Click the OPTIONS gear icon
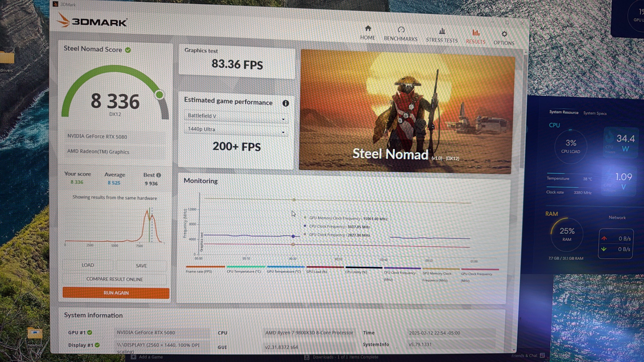The width and height of the screenshot is (644, 362). coord(504,34)
